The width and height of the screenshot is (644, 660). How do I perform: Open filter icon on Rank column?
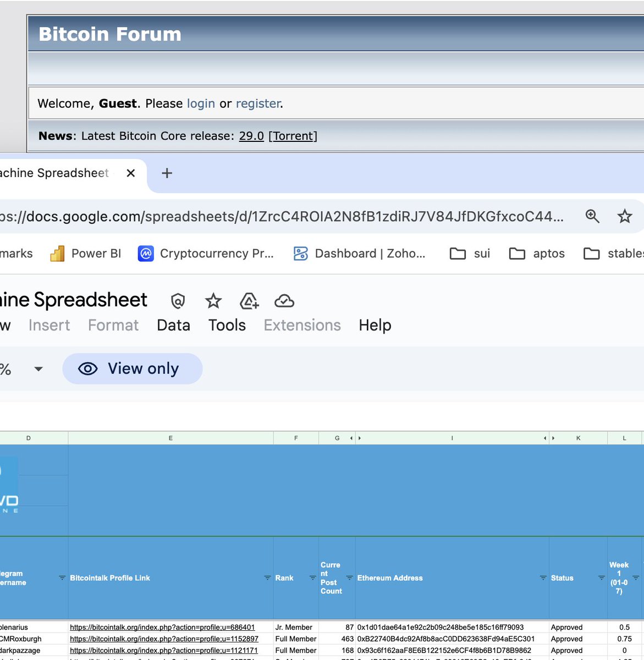click(312, 578)
